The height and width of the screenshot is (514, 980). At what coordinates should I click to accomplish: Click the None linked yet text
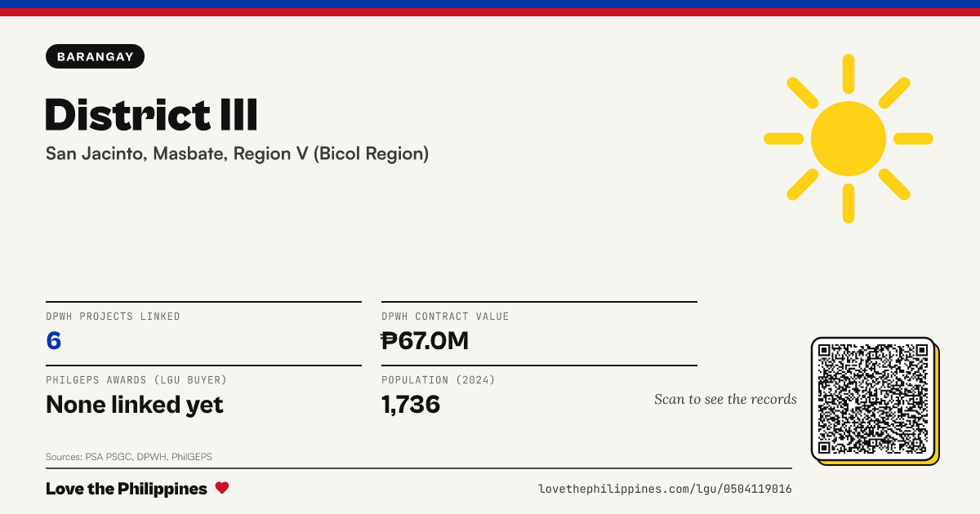(x=135, y=404)
